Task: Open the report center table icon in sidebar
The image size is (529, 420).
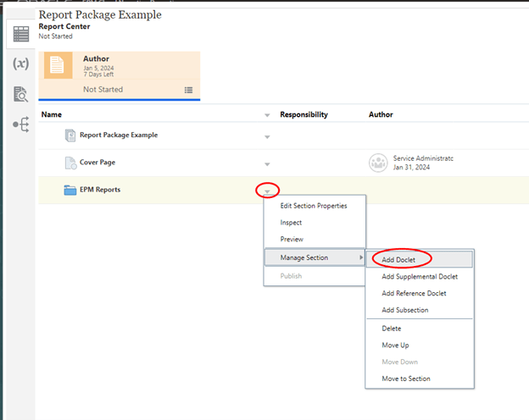Action: (18, 34)
